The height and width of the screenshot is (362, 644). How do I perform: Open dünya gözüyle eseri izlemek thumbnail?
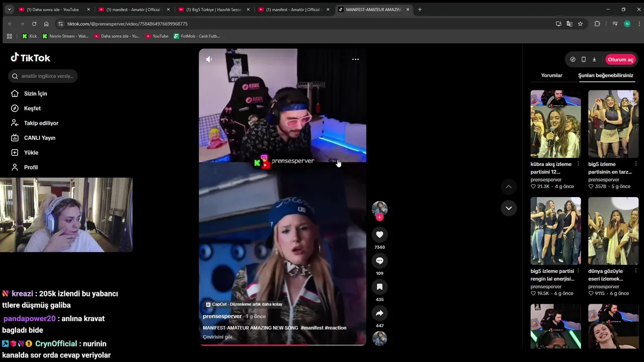pyautogui.click(x=613, y=231)
